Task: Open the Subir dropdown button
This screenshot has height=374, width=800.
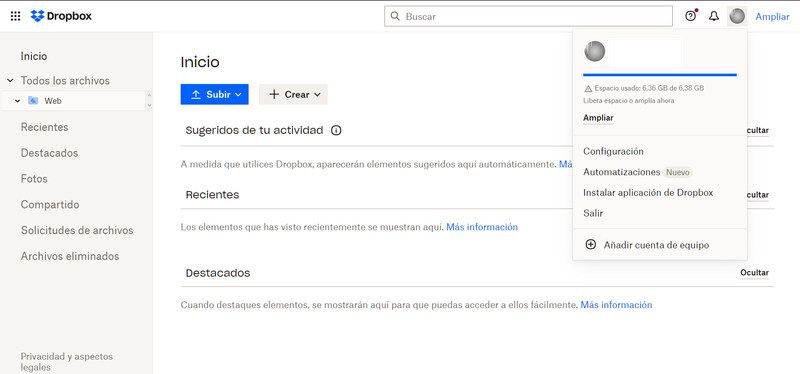Action: [x=214, y=94]
